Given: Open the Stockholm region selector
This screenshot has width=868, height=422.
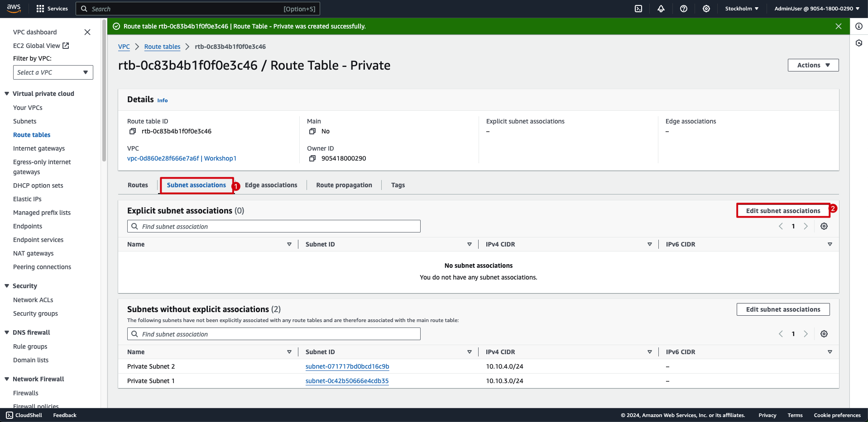Looking at the screenshot, I should coord(742,9).
